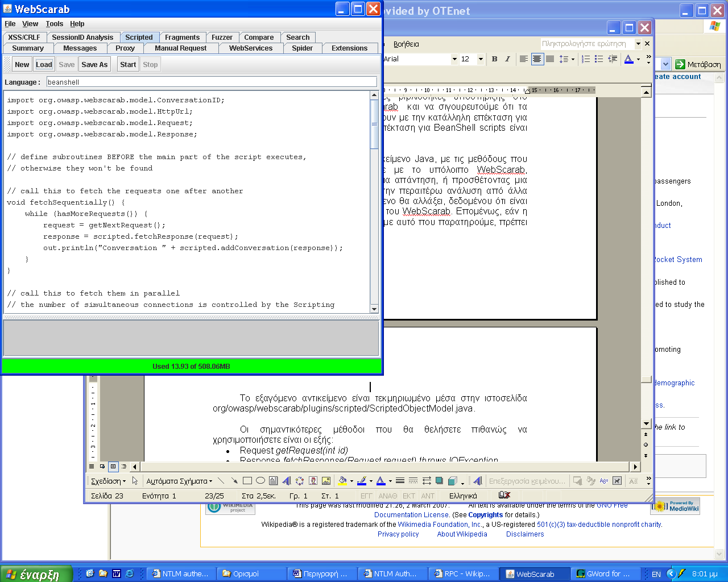Toggle ΕΓΓ recording indicator in status bar
Viewport: 728px width, 582px height.
[366, 496]
